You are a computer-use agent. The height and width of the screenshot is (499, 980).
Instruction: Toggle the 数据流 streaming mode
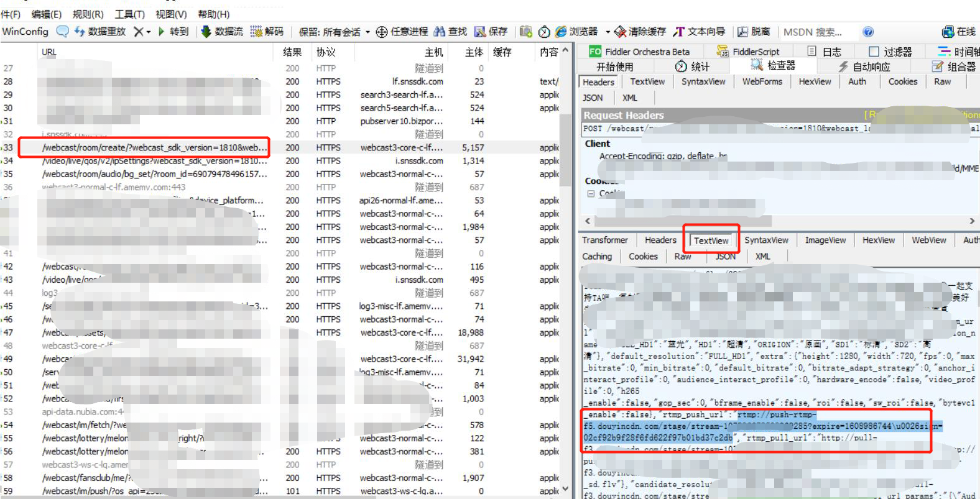222,31
